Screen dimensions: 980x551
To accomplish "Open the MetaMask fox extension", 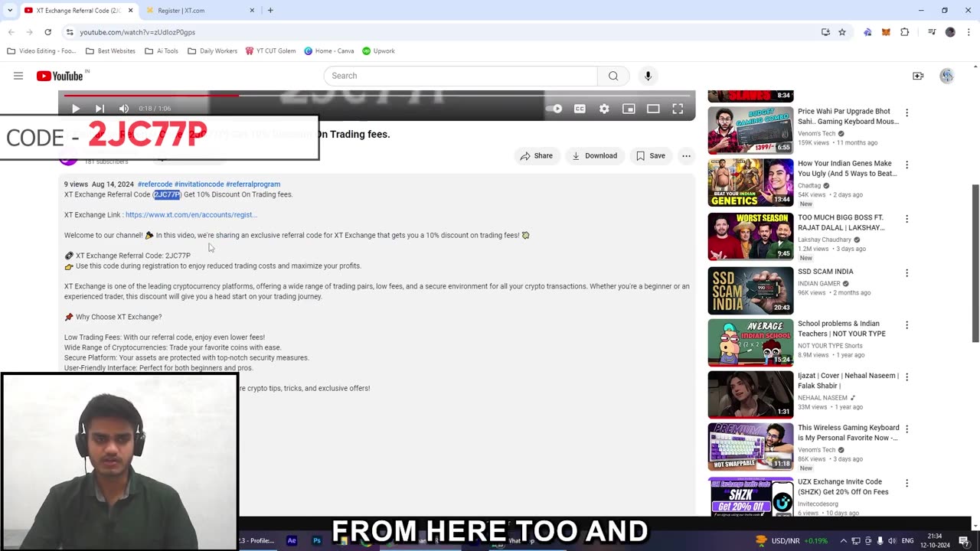I will tap(886, 32).
